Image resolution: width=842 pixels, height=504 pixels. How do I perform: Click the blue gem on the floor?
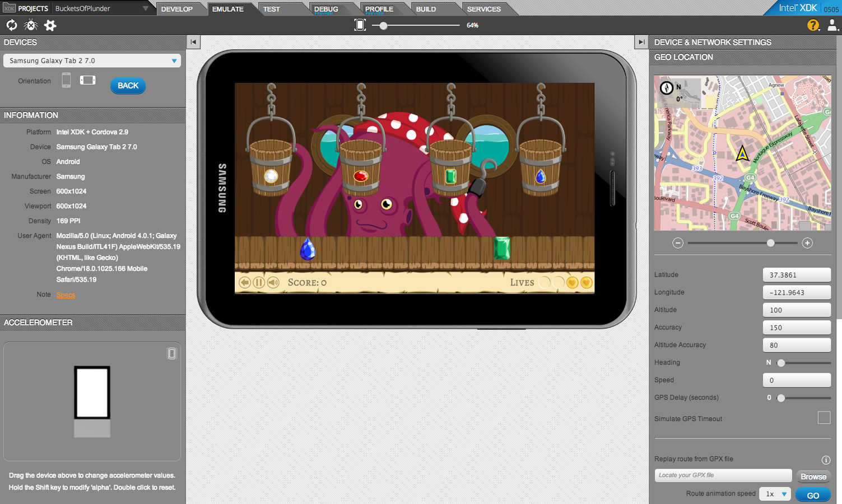[x=308, y=249]
